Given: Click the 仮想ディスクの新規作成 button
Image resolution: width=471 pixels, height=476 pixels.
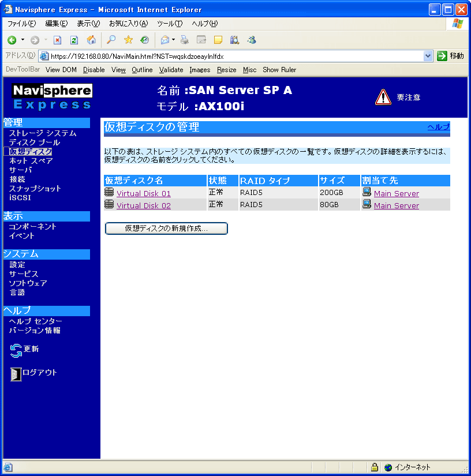Looking at the screenshot, I should pos(166,228).
